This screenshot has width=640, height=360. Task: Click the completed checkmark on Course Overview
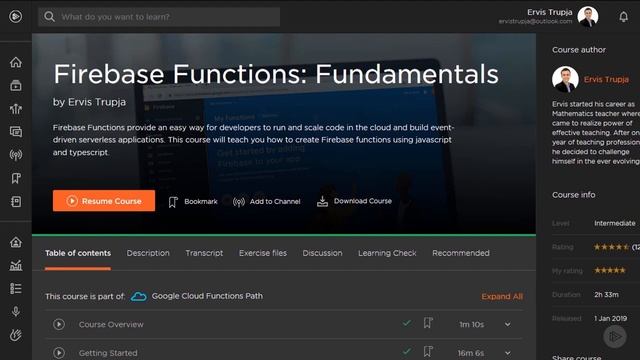407,323
